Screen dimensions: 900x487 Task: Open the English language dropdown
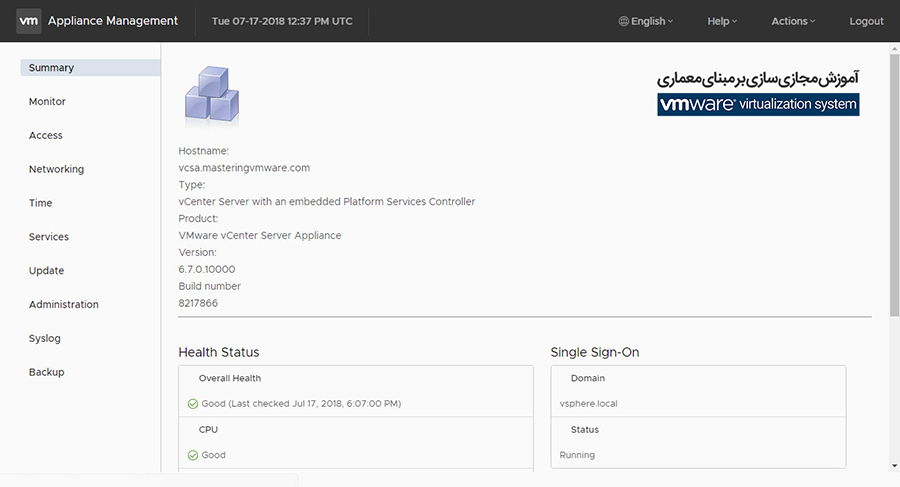click(647, 21)
